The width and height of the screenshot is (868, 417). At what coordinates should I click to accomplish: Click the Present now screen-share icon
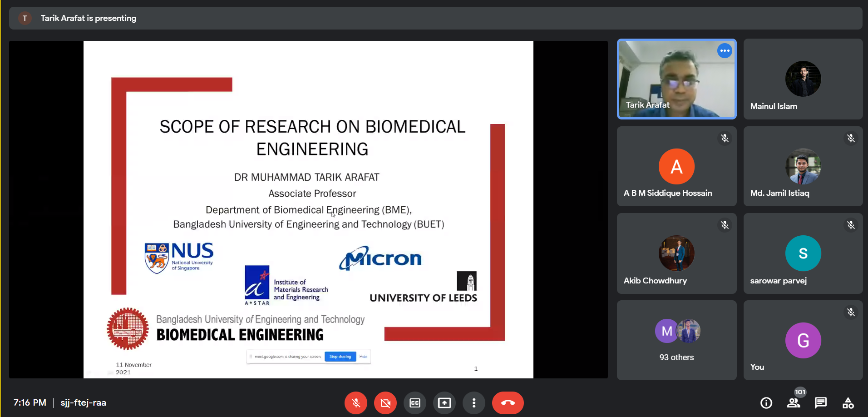pyautogui.click(x=444, y=403)
